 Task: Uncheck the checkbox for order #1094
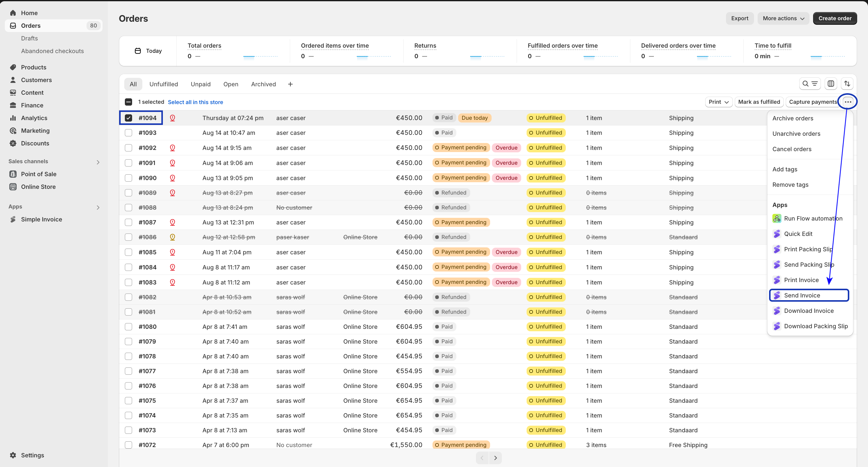coord(128,118)
